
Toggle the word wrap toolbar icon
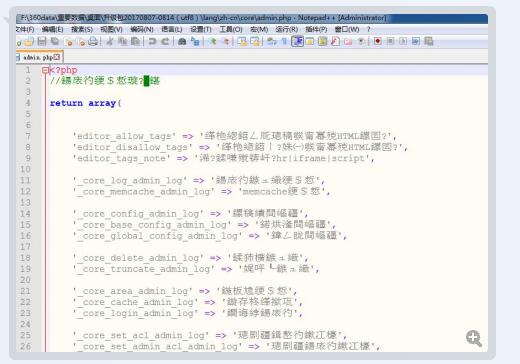pos(272,41)
